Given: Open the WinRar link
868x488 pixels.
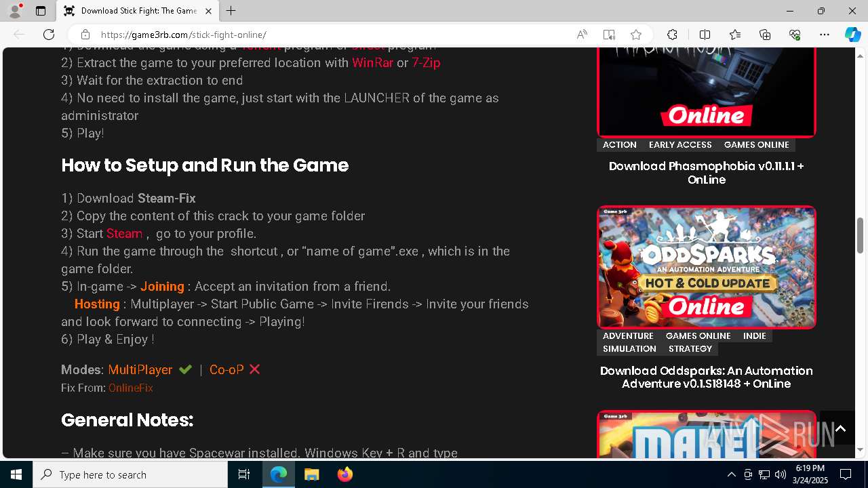Looking at the screenshot, I should (x=372, y=62).
